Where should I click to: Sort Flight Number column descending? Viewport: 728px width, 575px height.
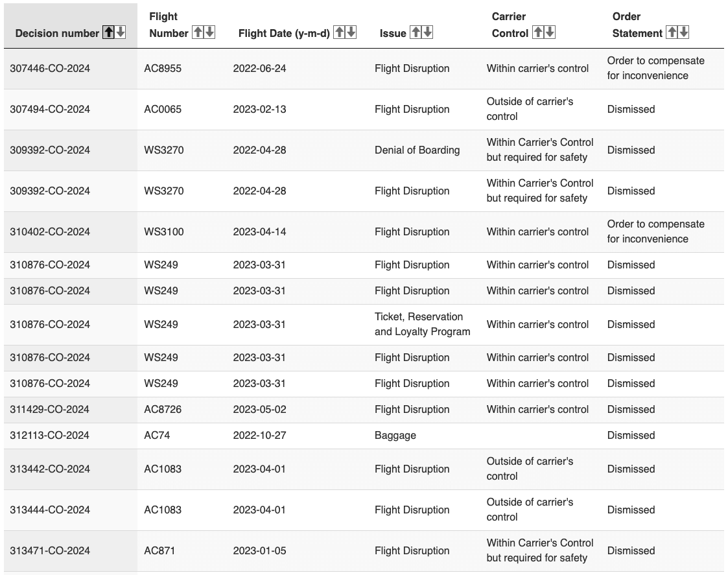point(209,32)
